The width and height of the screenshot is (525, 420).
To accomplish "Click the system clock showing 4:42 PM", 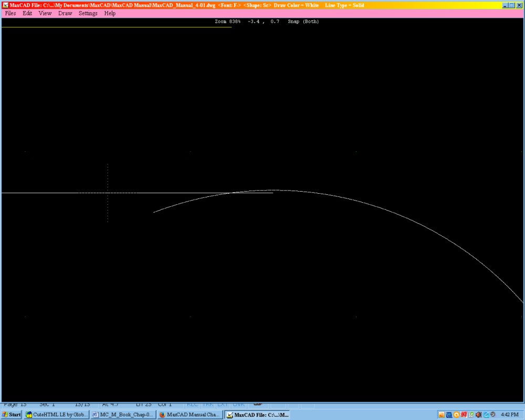I will coord(510,415).
